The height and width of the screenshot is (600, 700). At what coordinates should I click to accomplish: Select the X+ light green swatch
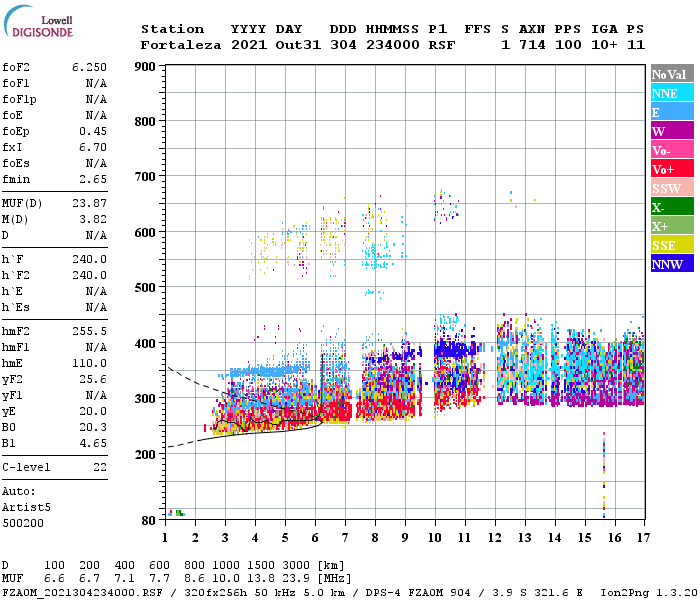point(672,225)
